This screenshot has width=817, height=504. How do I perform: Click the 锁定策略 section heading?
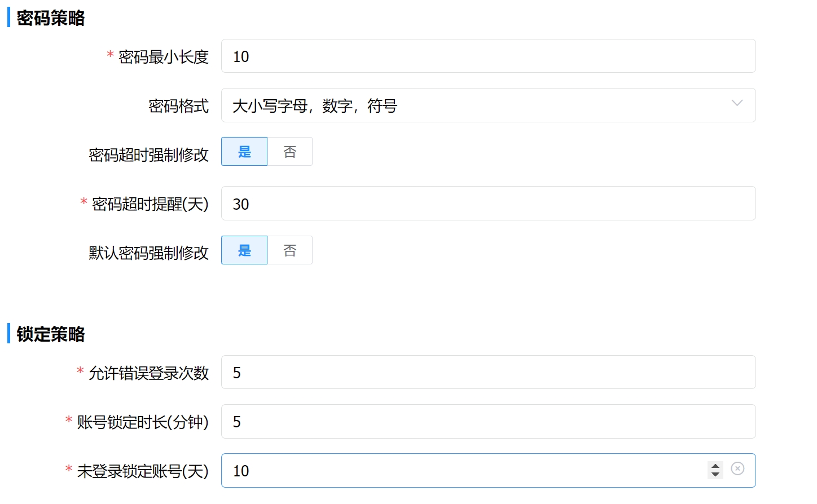click(51, 334)
